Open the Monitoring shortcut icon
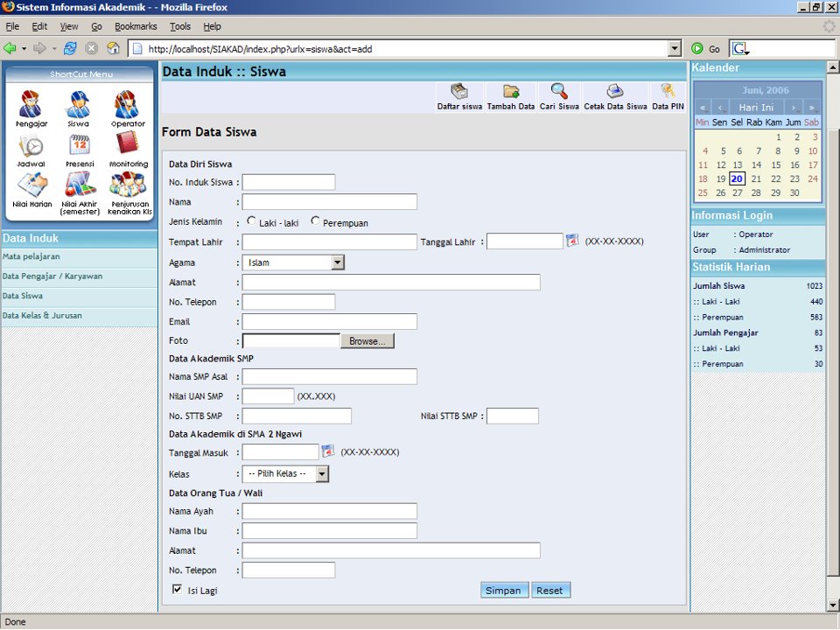Viewport: 840px width, 630px height. pos(128,145)
